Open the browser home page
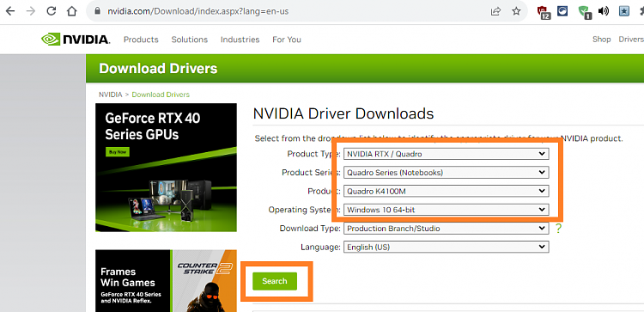 tap(72, 11)
